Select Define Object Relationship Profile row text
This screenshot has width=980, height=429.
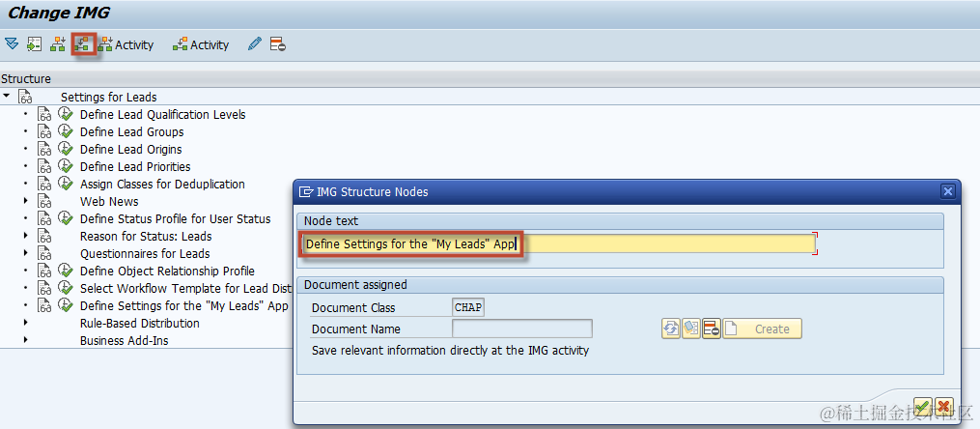[167, 271]
